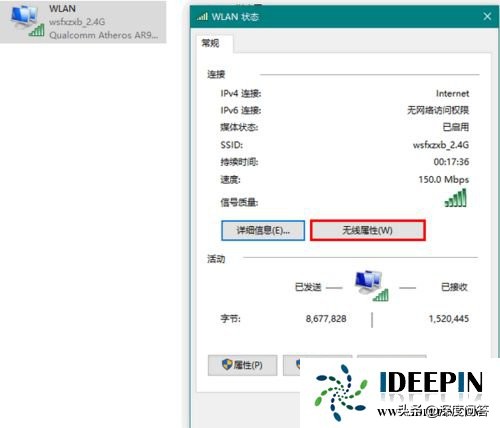Click the signal quality bars icon
This screenshot has height=428, width=500.
click(456, 198)
